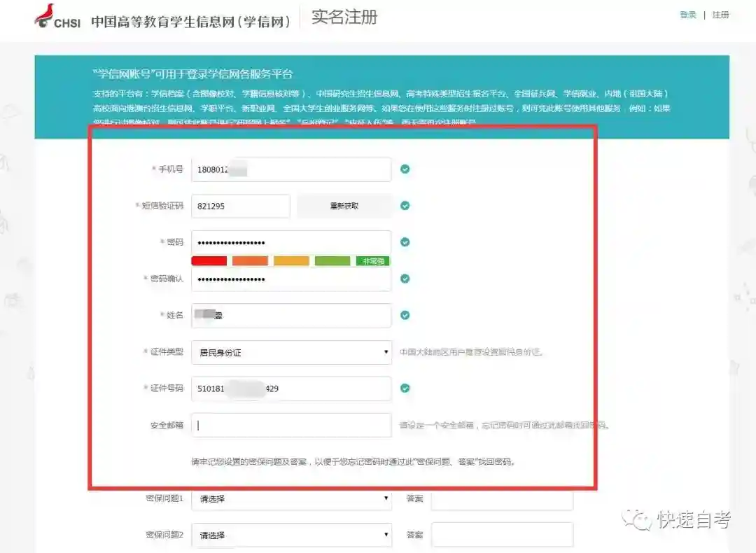Screen dimensions: 756x553
Task: Click green checkmark beside ID number field
Action: tap(405, 388)
